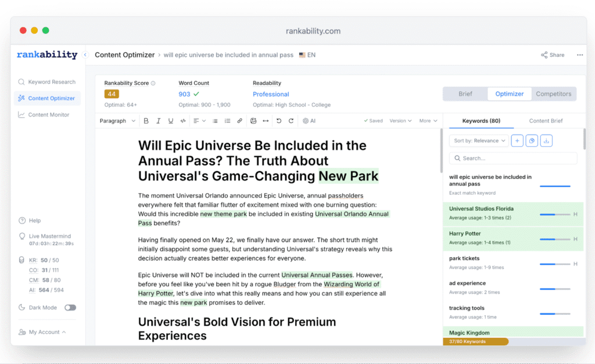Insert a hyperlink with the link icon
595x364 pixels.
239,121
